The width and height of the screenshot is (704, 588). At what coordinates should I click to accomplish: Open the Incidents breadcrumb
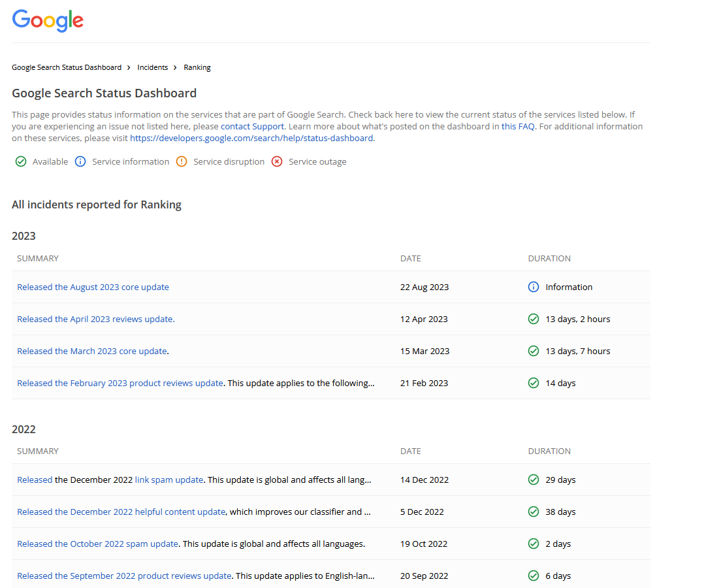153,67
